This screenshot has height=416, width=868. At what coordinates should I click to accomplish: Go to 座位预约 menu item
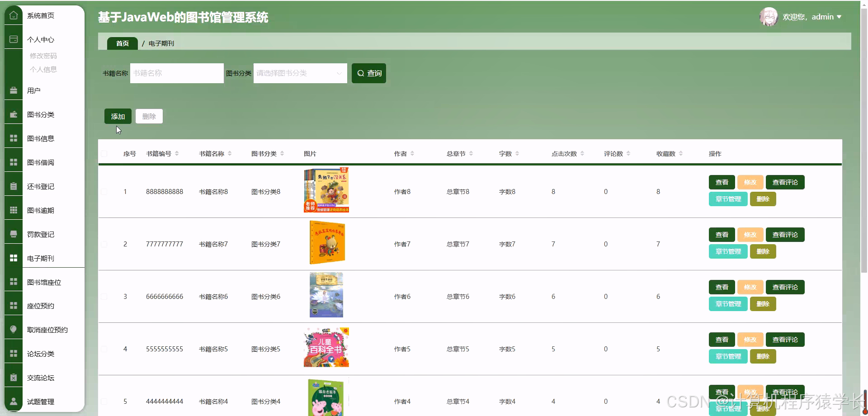(41, 306)
